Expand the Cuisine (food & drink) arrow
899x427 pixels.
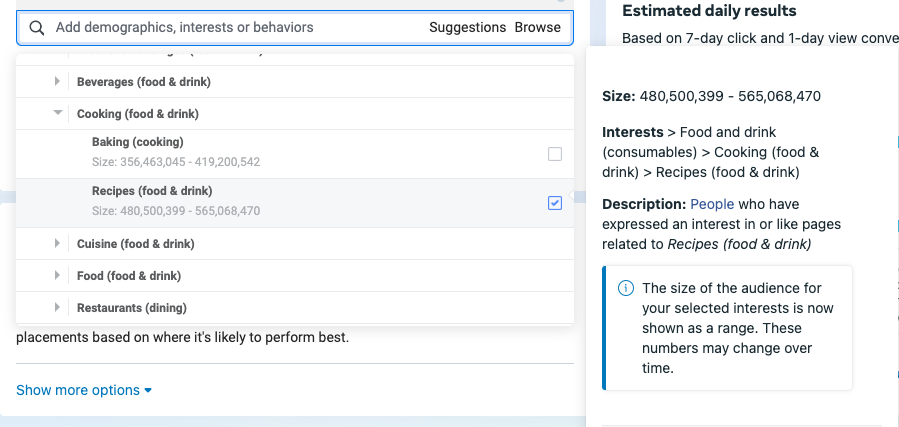58,244
